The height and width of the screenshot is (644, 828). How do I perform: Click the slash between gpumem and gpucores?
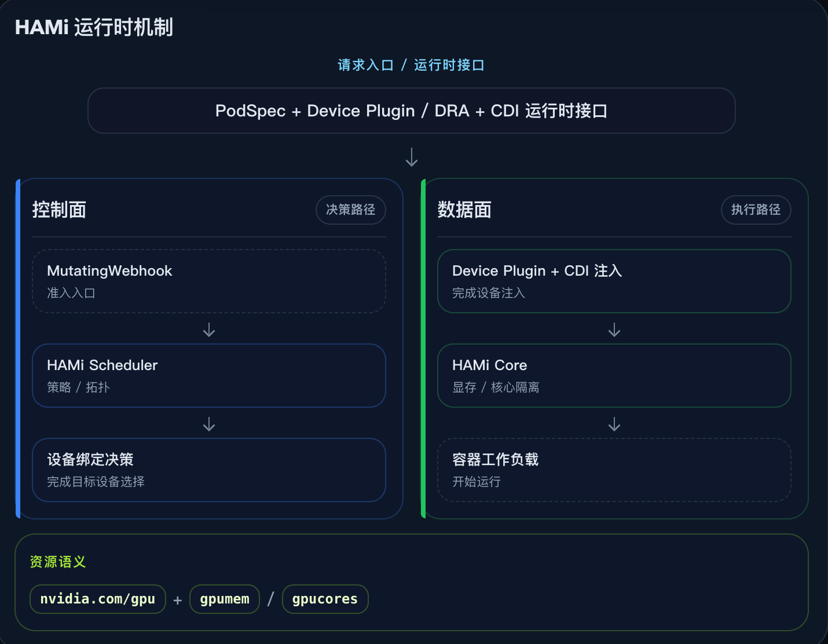click(270, 599)
